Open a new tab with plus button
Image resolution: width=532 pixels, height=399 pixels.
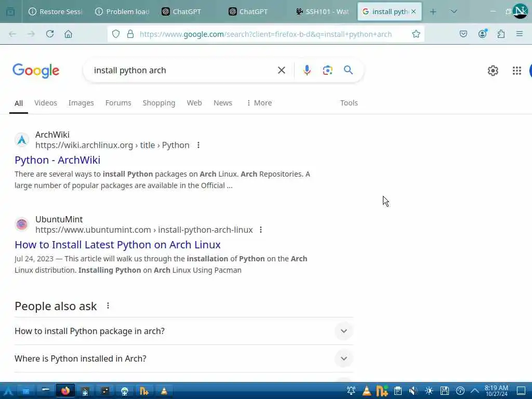pos(433,11)
